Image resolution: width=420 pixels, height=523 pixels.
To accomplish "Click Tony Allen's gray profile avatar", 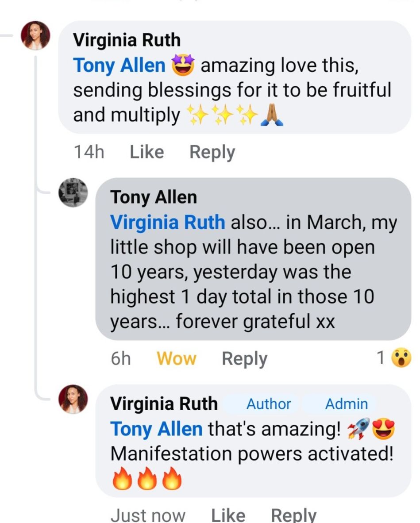I will 73,193.
